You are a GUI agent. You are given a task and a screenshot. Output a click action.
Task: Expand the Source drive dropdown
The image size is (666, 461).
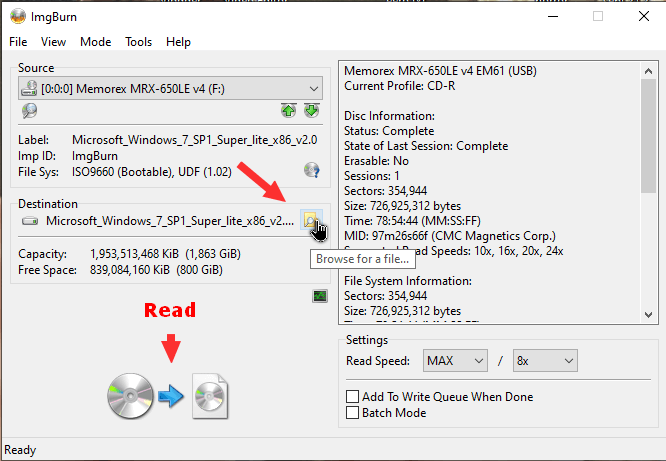click(312, 89)
